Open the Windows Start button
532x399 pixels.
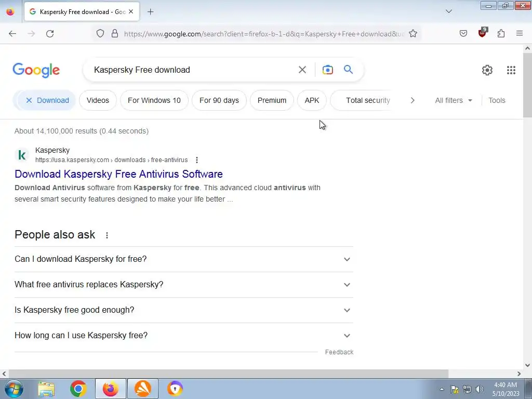tap(14, 389)
